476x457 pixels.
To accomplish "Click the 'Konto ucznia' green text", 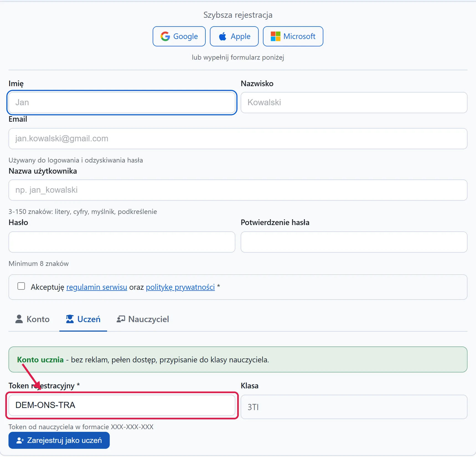I will (x=40, y=360).
